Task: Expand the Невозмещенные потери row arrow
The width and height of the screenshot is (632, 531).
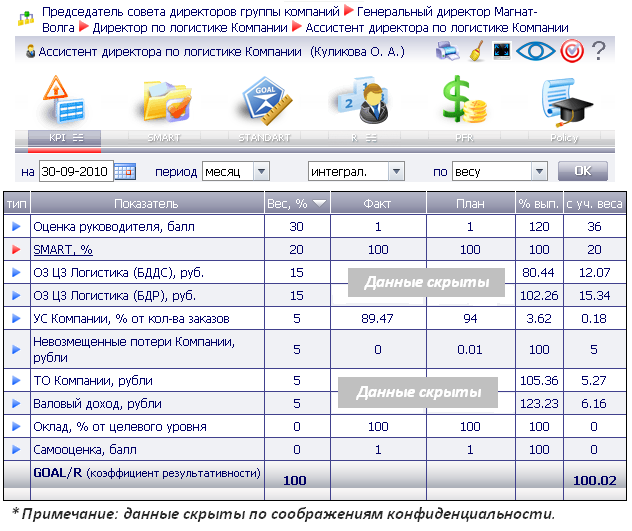Action: pyautogui.click(x=16, y=349)
